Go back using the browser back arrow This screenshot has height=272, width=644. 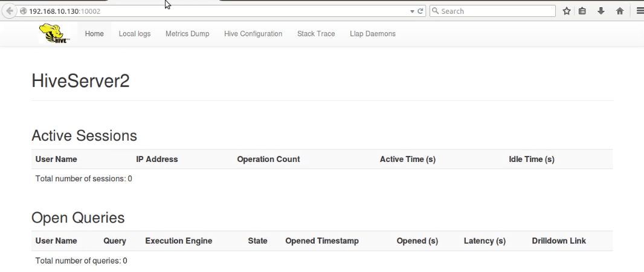[x=10, y=11]
